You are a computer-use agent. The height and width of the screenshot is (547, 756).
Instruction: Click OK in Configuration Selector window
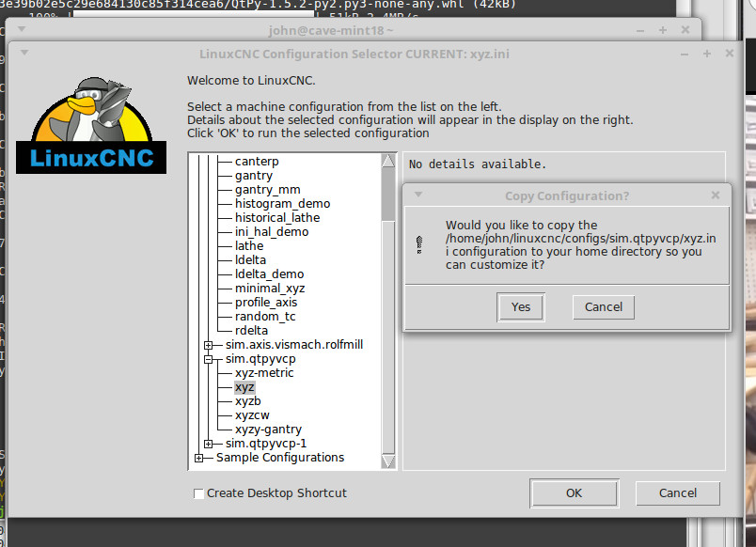574,493
